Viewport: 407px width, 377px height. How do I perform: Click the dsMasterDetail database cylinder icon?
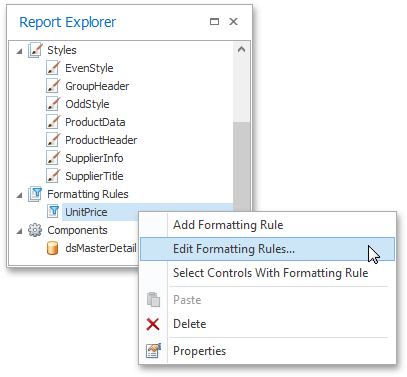coord(53,248)
